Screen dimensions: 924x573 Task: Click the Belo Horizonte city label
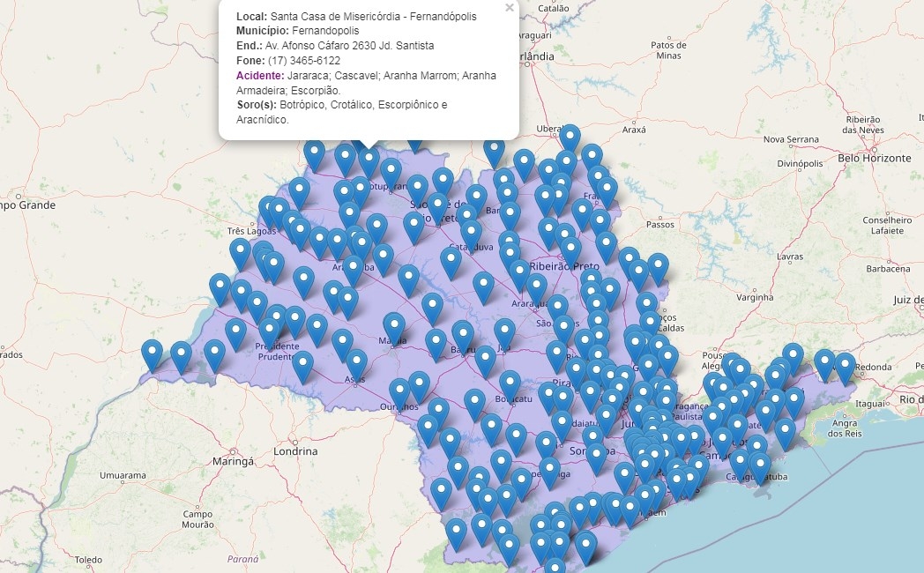tap(875, 159)
